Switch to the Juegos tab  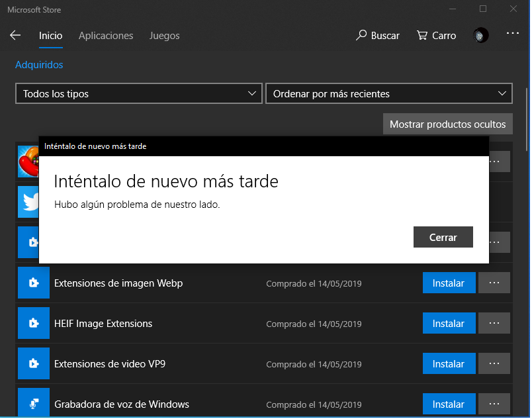pyautogui.click(x=165, y=36)
